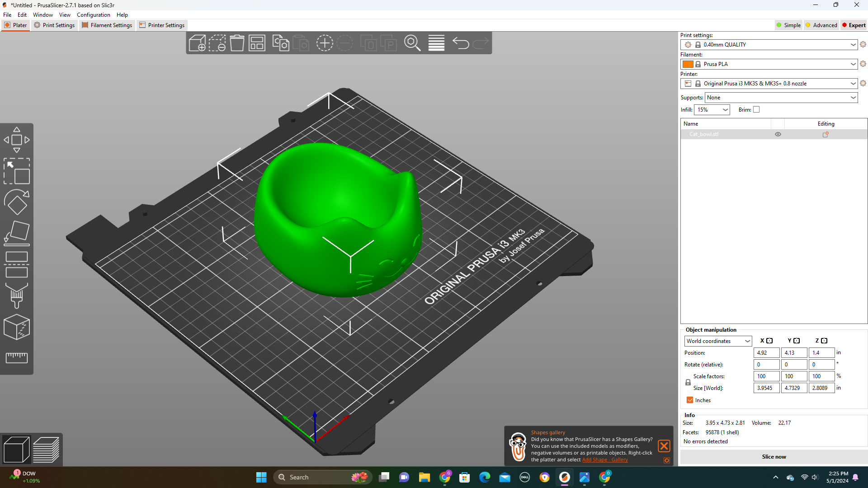Open Microsoft Edge from taskbar

point(485,477)
